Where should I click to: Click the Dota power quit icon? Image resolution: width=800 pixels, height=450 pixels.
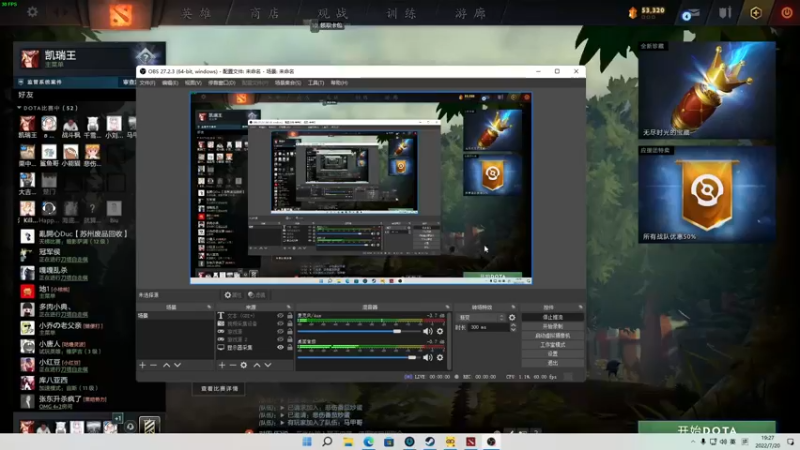[786, 13]
